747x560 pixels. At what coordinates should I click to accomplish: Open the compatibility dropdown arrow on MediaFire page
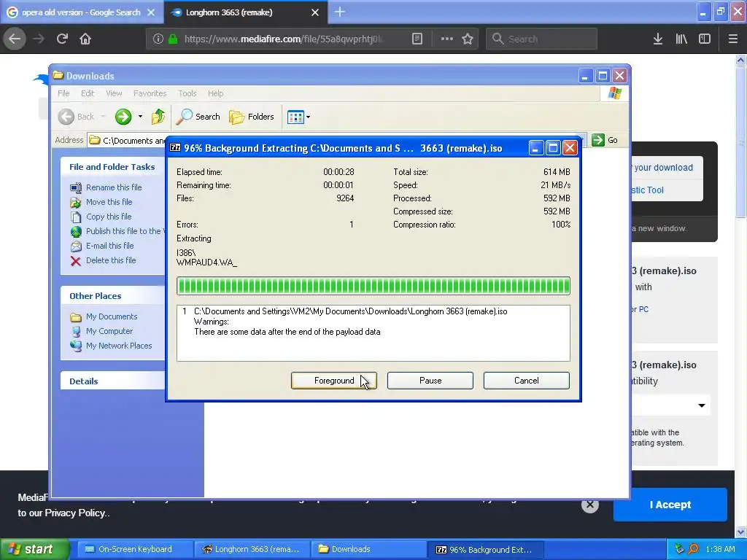pos(701,405)
